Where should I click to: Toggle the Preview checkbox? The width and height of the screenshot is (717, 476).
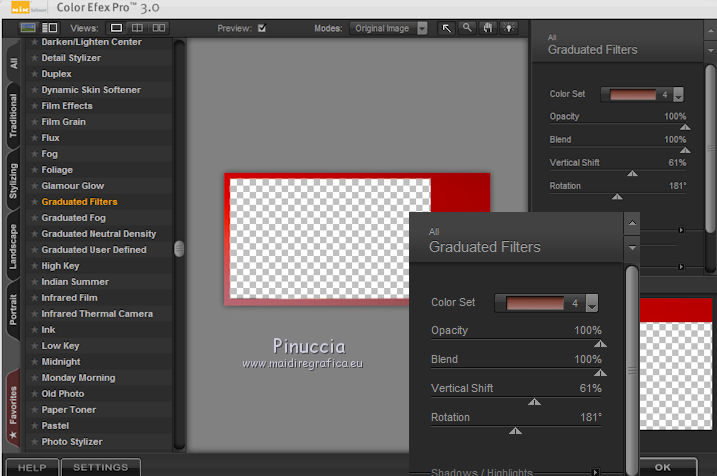coord(262,28)
